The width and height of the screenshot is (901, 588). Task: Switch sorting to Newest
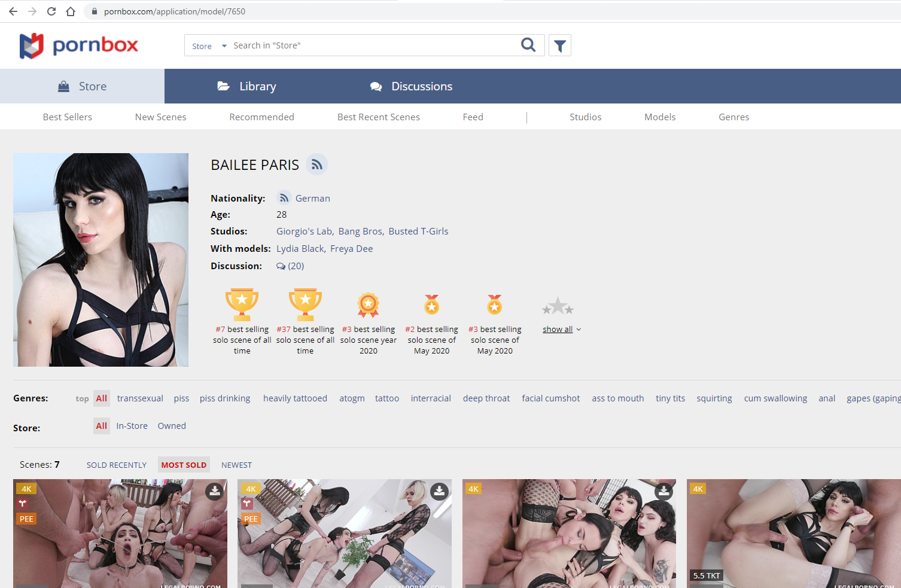236,465
